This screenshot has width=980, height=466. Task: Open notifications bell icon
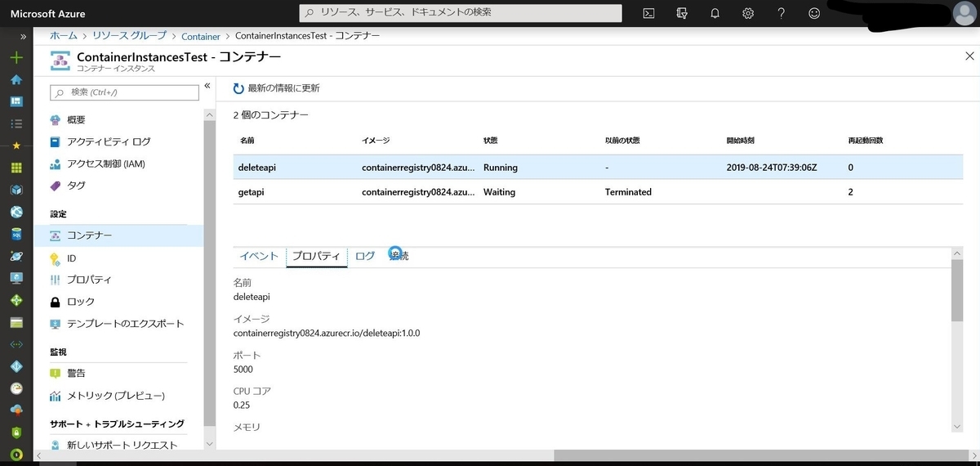click(715, 13)
